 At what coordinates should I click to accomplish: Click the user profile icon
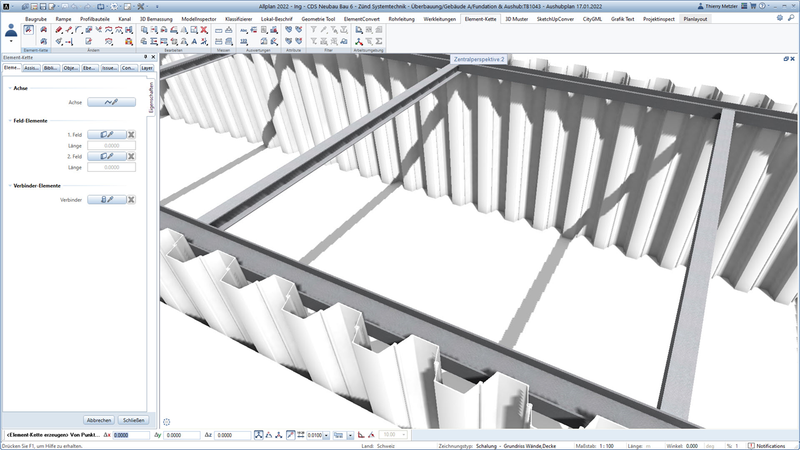point(11,33)
